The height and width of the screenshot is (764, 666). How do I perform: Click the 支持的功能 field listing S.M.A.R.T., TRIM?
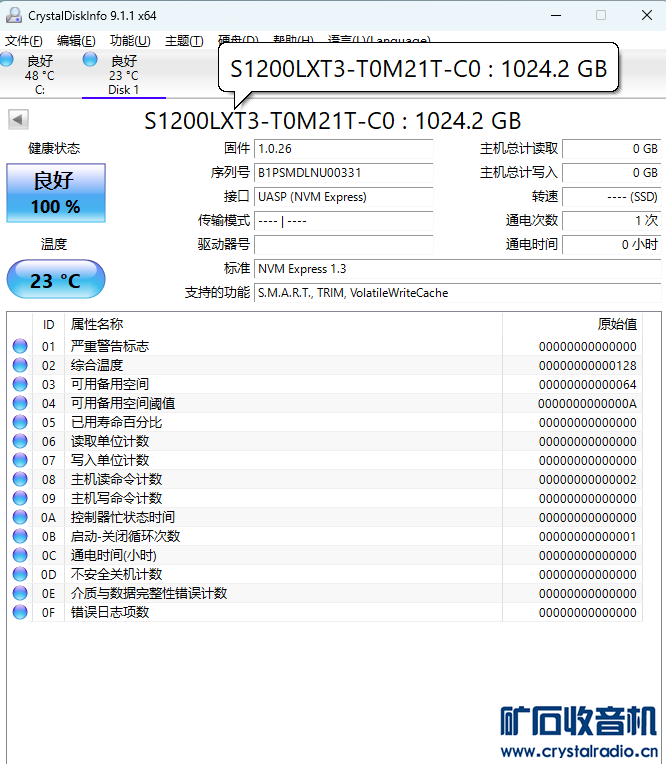click(x=457, y=293)
